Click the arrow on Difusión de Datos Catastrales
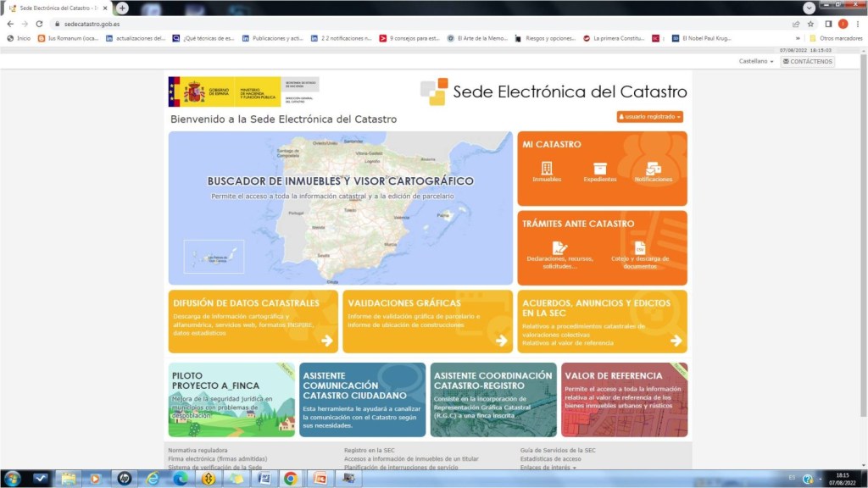This screenshot has width=868, height=488. pyautogui.click(x=327, y=341)
